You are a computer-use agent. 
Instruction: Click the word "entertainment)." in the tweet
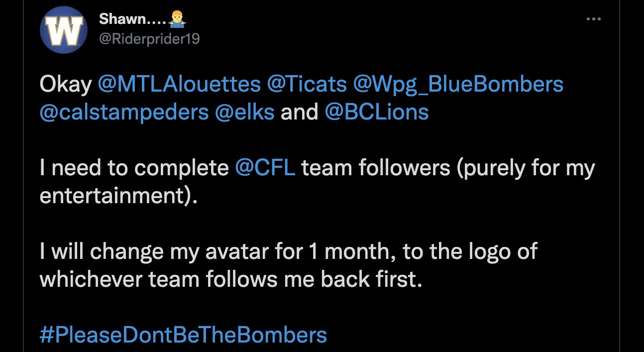point(118,196)
